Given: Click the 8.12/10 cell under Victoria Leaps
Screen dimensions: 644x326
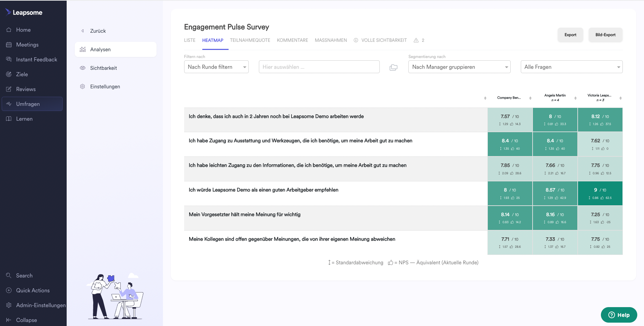Looking at the screenshot, I should [x=600, y=120].
